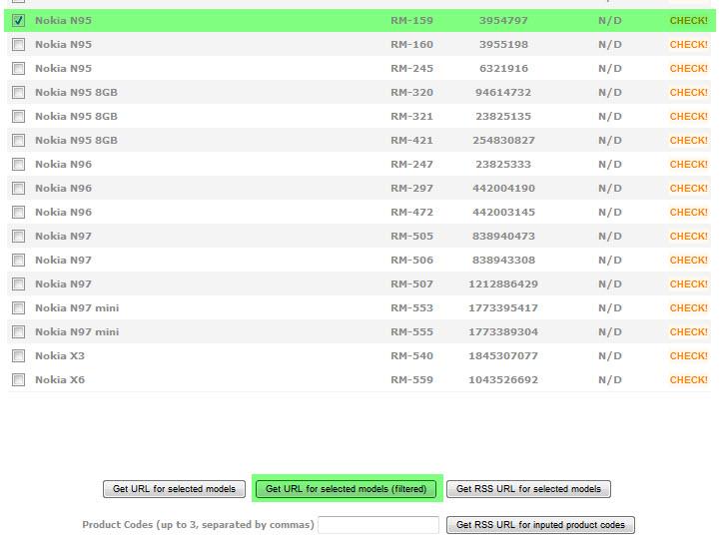Click CHECK! link for RM-159
This screenshot has width=728, height=560.
688,20
